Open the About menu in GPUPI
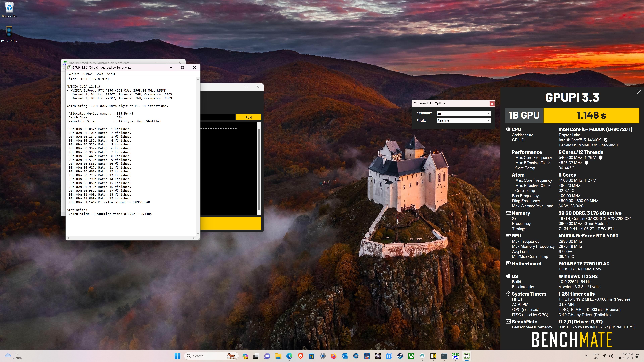 [x=111, y=74]
